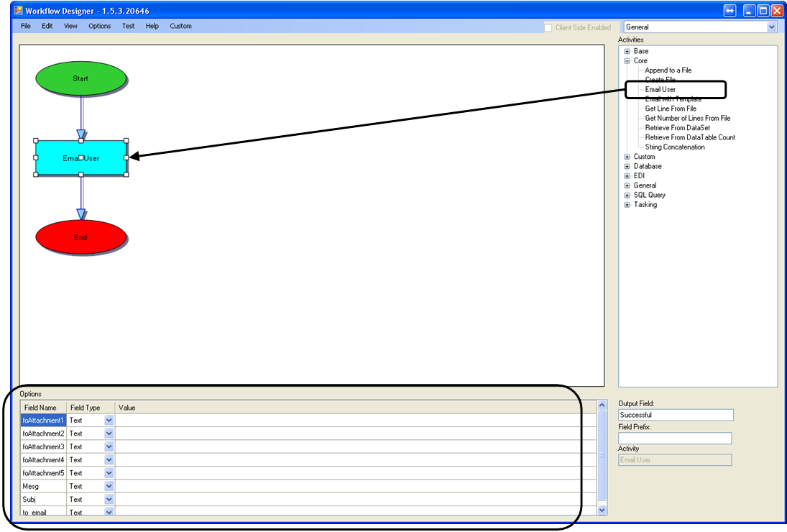This screenshot has height=532, width=787.
Task: Select the green Start node
Action: (80, 78)
